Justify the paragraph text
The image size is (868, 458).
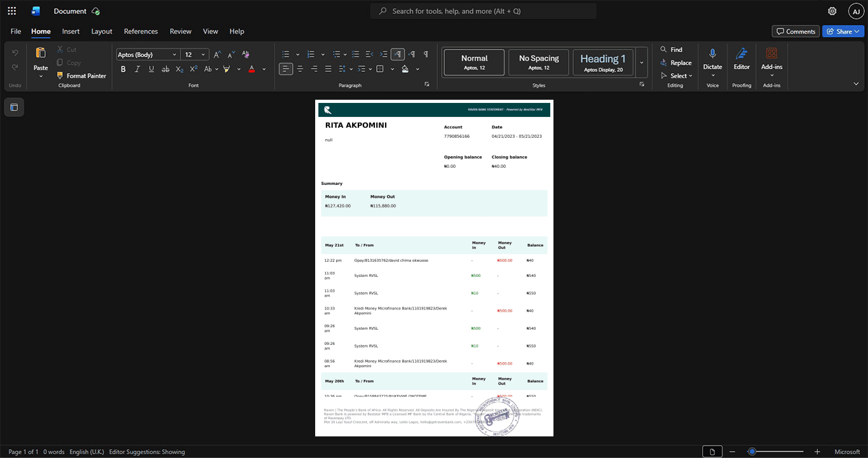pyautogui.click(x=328, y=69)
